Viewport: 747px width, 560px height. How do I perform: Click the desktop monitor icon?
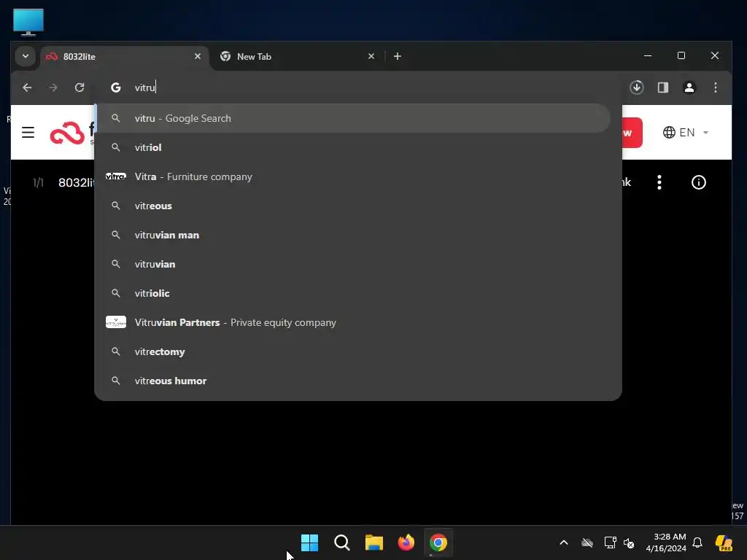click(28, 22)
